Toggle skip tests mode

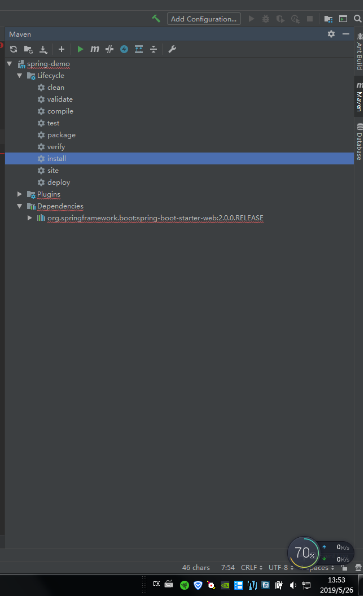[109, 49]
